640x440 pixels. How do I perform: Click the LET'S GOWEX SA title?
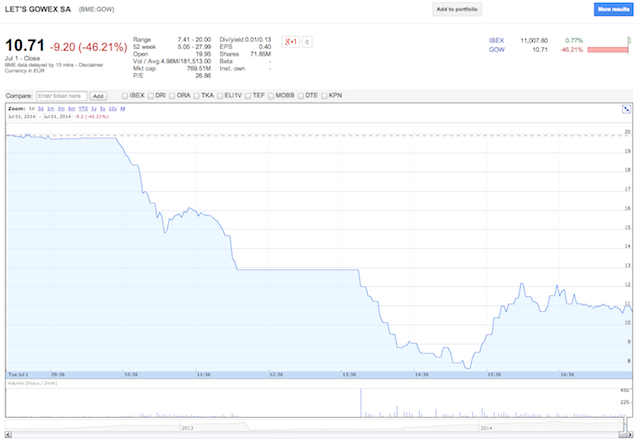[x=38, y=9]
